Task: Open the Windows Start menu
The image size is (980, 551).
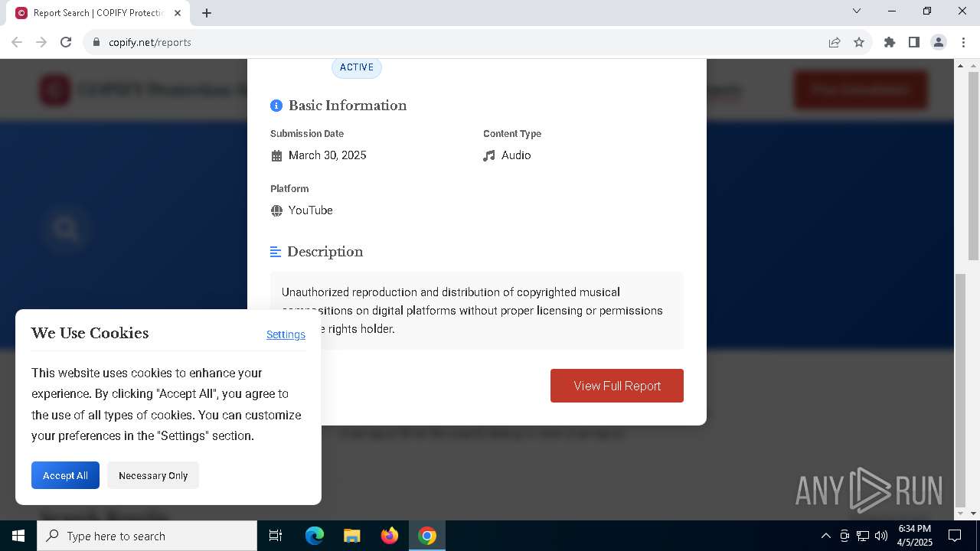Action: pos(18,536)
